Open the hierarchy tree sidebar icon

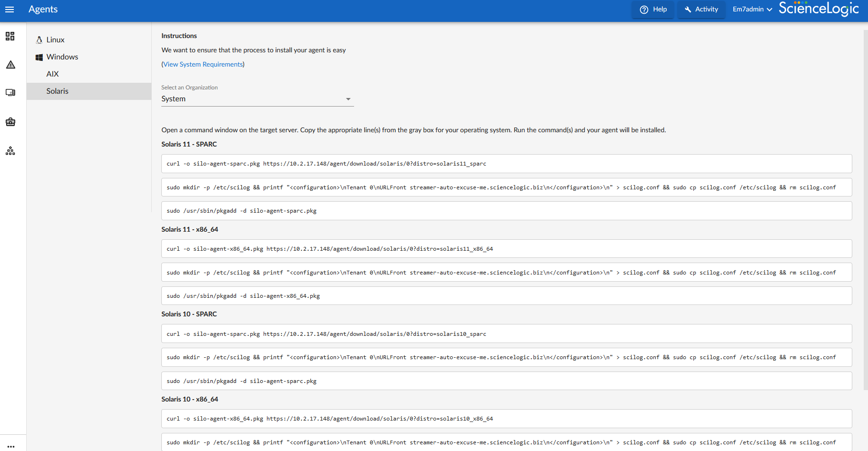[x=10, y=151]
